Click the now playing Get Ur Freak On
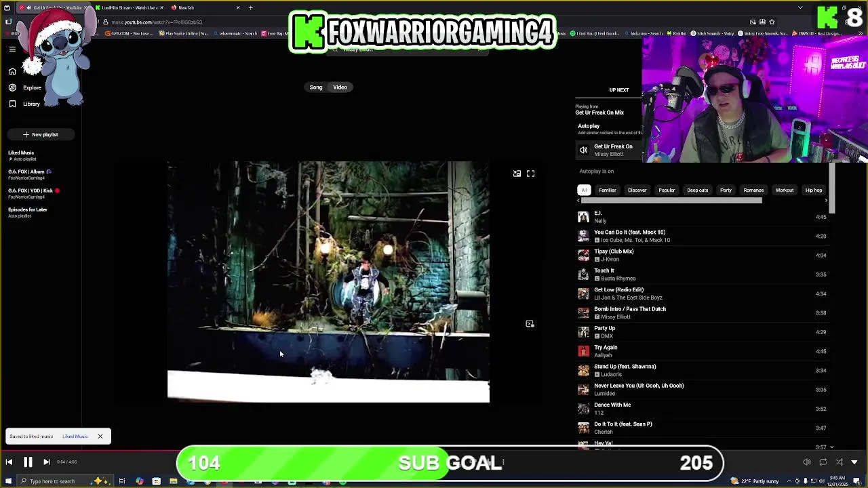The width and height of the screenshot is (868, 488). click(609, 150)
